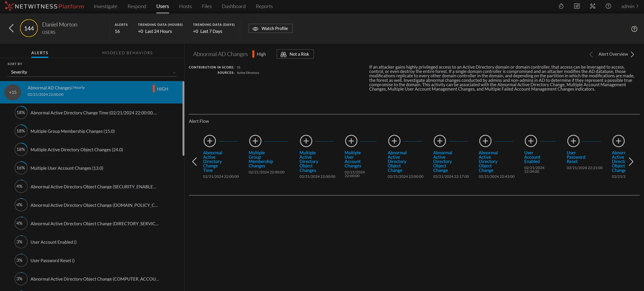Expand the admin user menu

(x=630, y=6)
